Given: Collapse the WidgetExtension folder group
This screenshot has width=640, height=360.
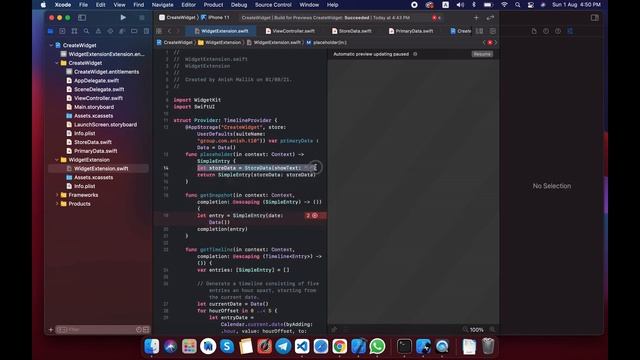Looking at the screenshot, I should coord(57,160).
